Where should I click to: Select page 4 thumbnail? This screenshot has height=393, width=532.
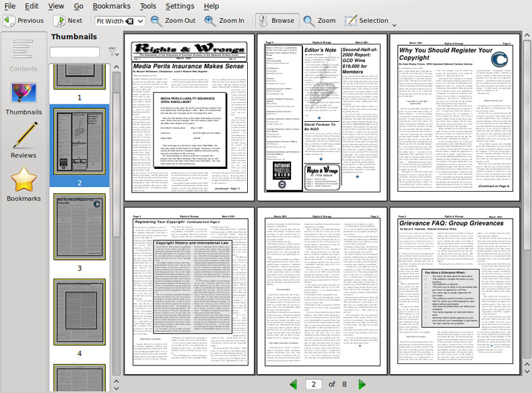(79, 312)
